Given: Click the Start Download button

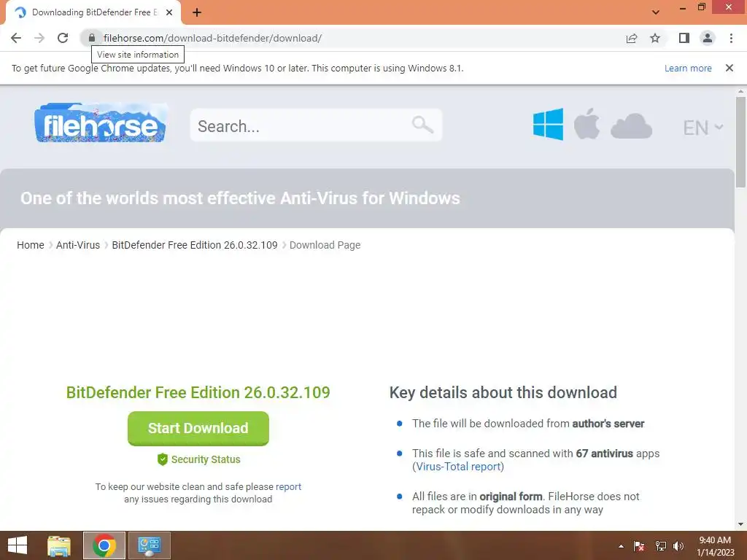Looking at the screenshot, I should [x=198, y=429].
